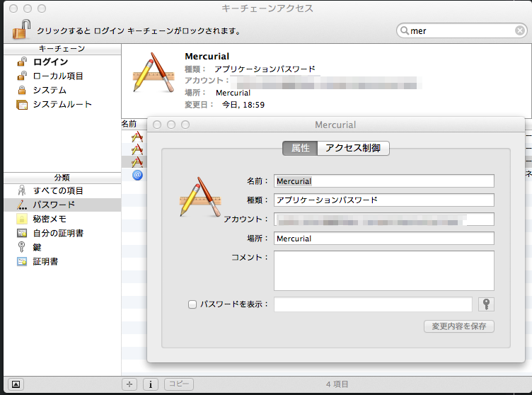Clear the search field text 'mer'
The width and height of the screenshot is (532, 395).
[x=519, y=30]
